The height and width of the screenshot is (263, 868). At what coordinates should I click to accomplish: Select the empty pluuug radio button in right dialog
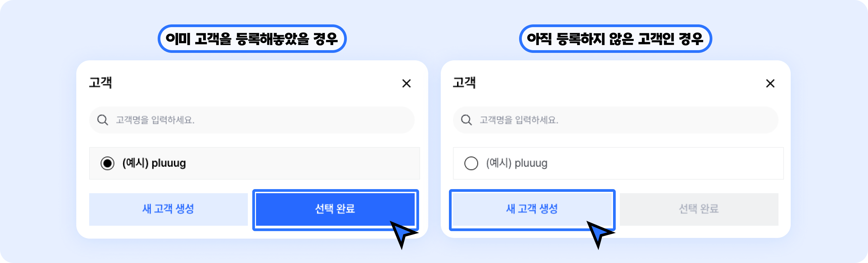click(471, 163)
